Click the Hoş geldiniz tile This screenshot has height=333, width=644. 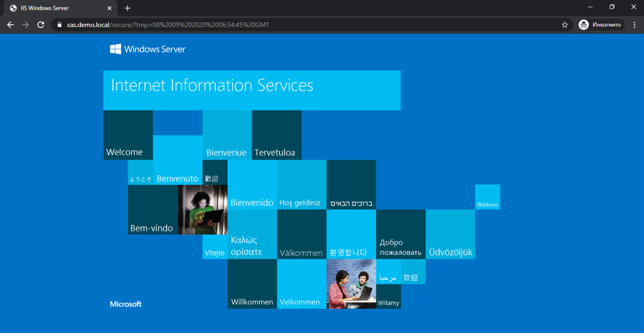pos(302,185)
